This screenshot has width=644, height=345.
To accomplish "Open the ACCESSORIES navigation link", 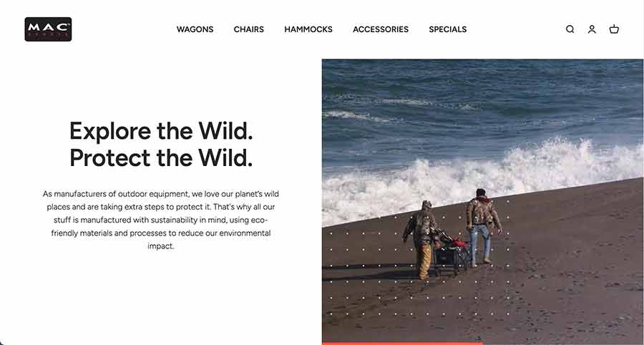I will point(381,29).
